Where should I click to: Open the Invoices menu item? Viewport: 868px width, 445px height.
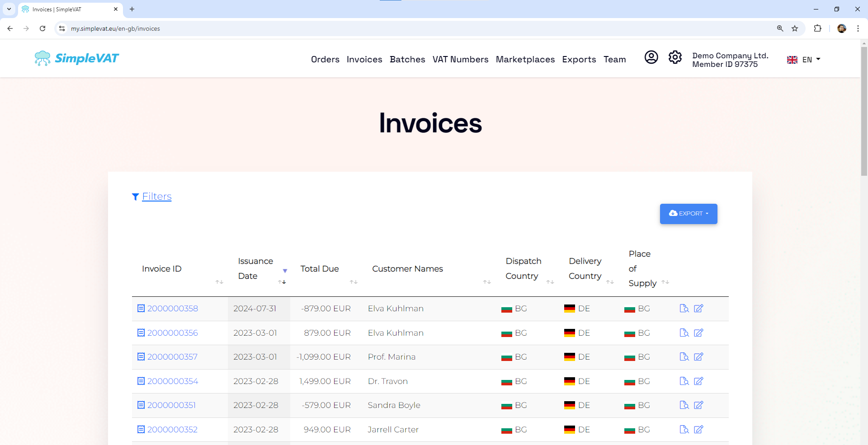pyautogui.click(x=364, y=59)
